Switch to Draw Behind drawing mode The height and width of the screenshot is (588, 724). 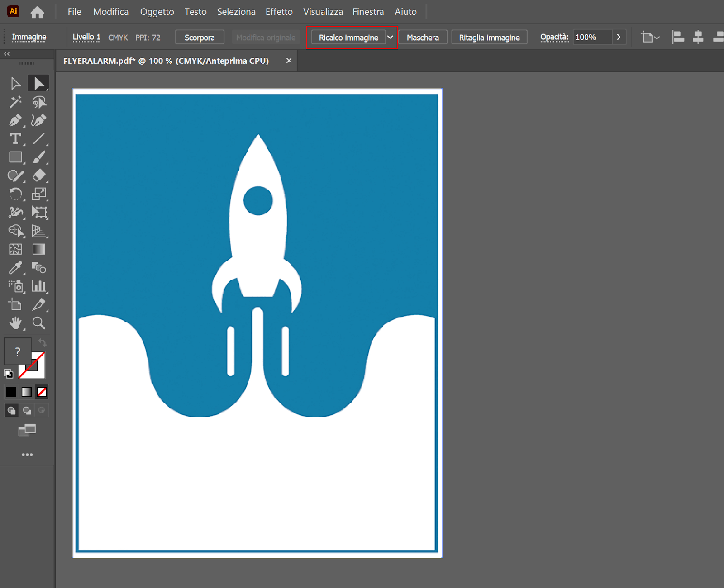click(x=26, y=410)
